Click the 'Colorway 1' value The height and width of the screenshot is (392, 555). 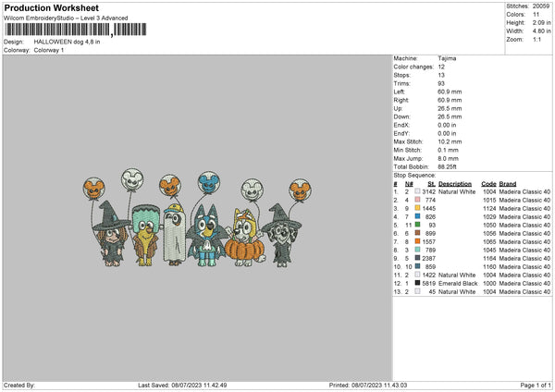pyautogui.click(x=49, y=50)
